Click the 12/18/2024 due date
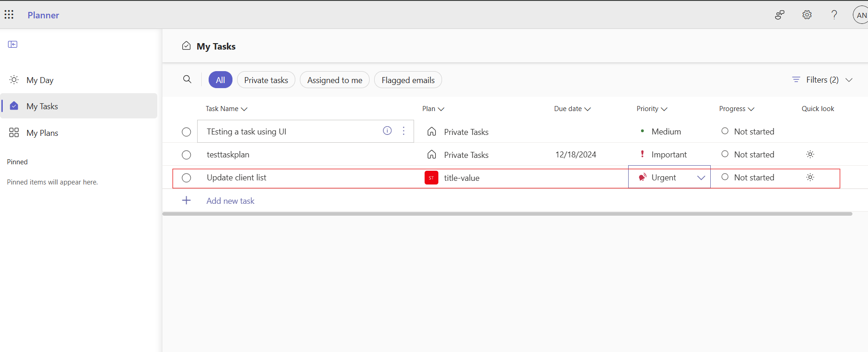Image resolution: width=868 pixels, height=352 pixels. [x=576, y=155]
